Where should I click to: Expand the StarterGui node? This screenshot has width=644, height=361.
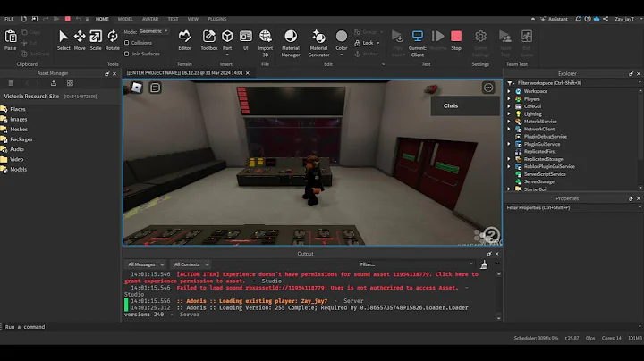[x=509, y=189]
